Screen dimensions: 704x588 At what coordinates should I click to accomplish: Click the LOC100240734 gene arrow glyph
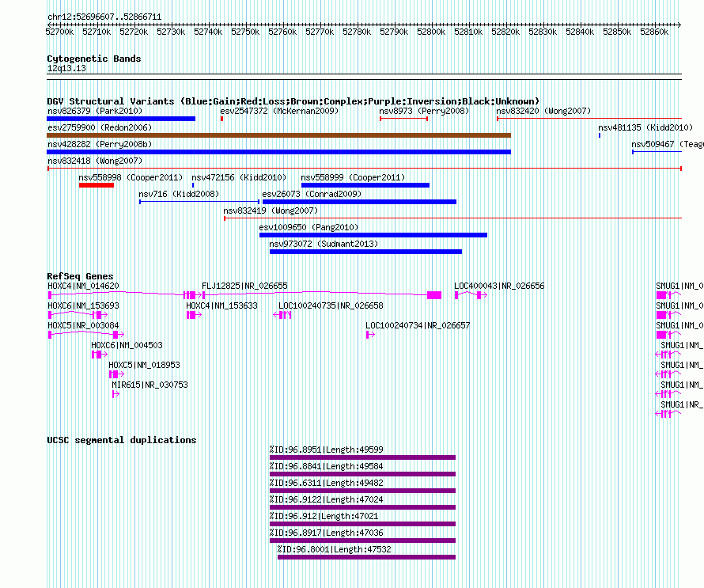370,335
